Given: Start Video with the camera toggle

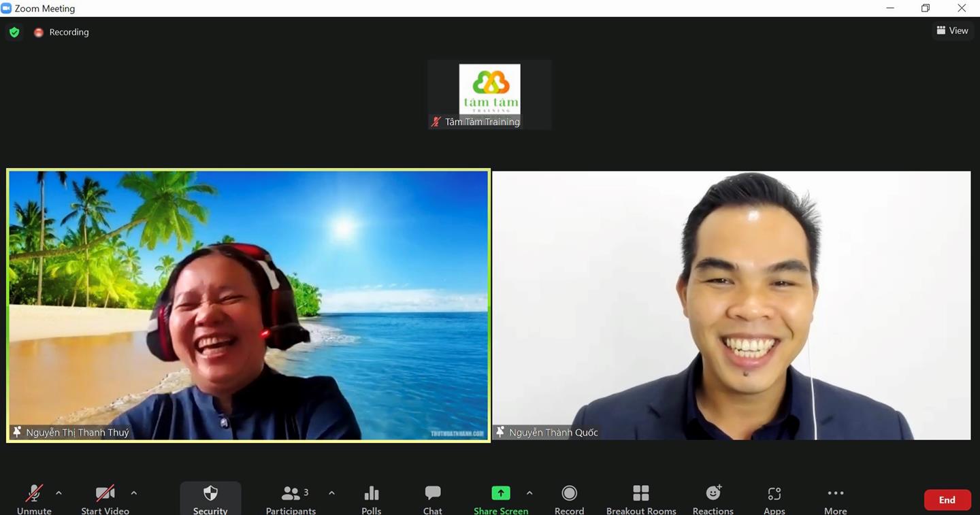Looking at the screenshot, I should point(105,498).
